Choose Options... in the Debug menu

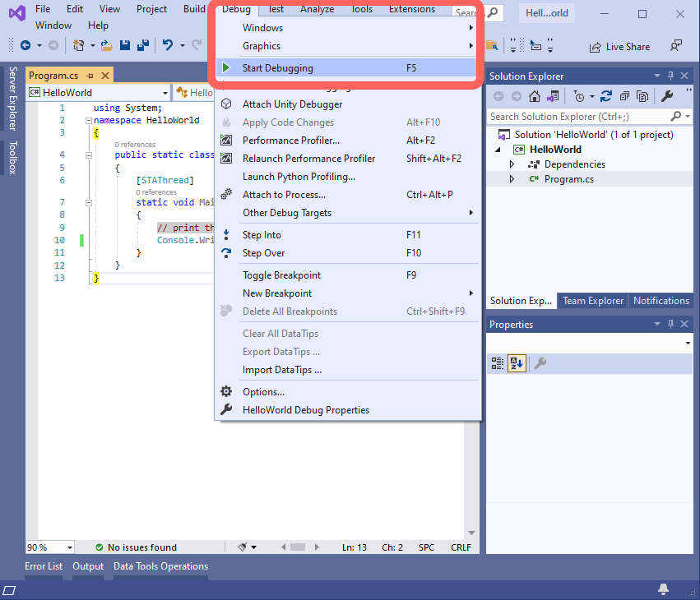click(x=348, y=392)
